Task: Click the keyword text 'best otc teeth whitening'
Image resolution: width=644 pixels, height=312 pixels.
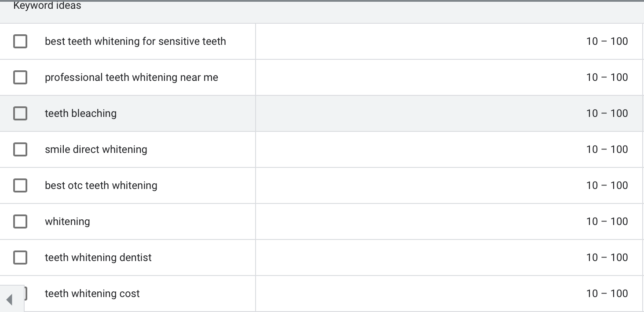Action: click(x=101, y=185)
